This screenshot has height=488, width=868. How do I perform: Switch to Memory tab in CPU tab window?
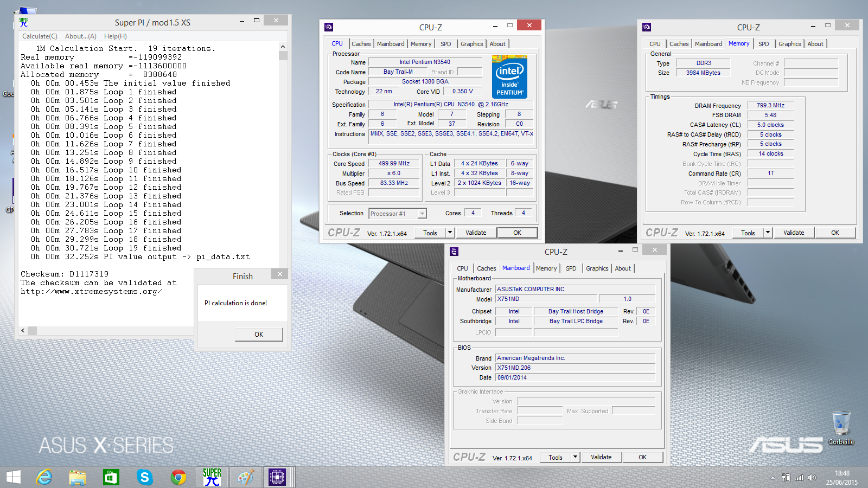421,44
